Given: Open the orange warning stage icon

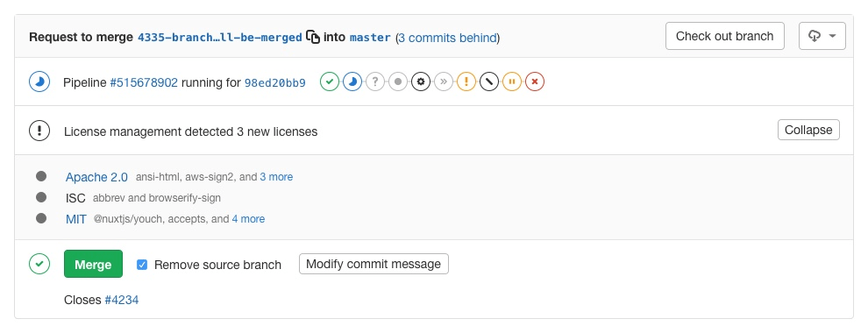Looking at the screenshot, I should tap(466, 82).
